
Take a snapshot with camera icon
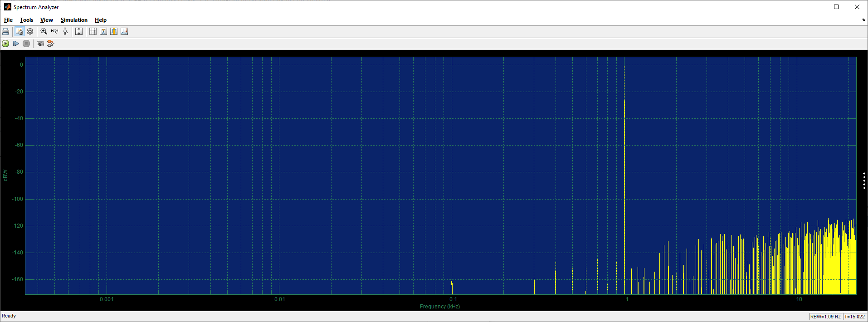click(x=40, y=44)
